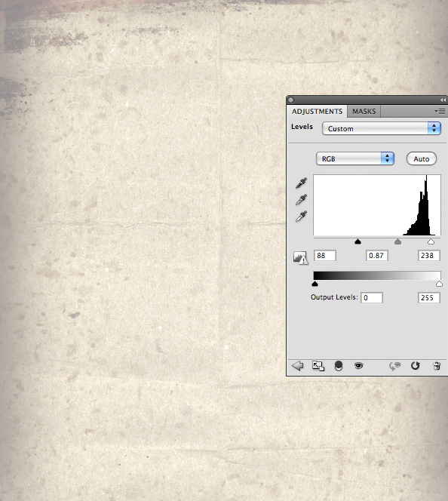Open the Levels preset Custom dropdown

[382, 128]
